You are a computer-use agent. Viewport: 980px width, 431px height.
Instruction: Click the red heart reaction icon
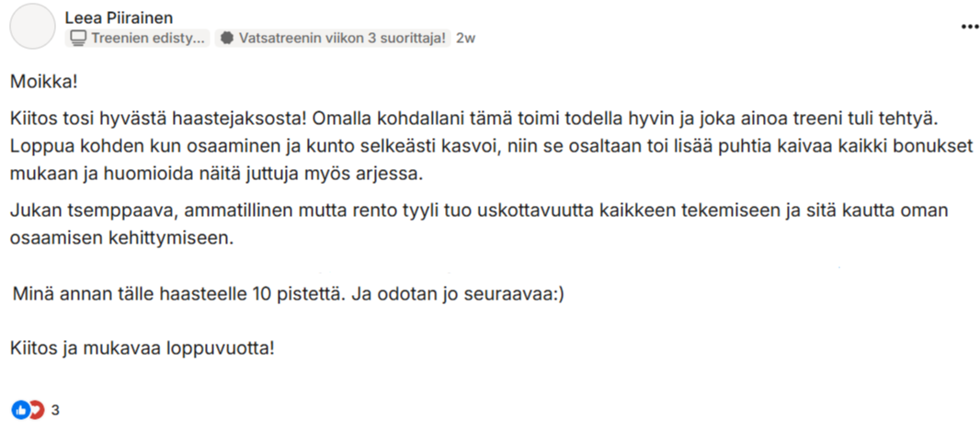coord(38,411)
